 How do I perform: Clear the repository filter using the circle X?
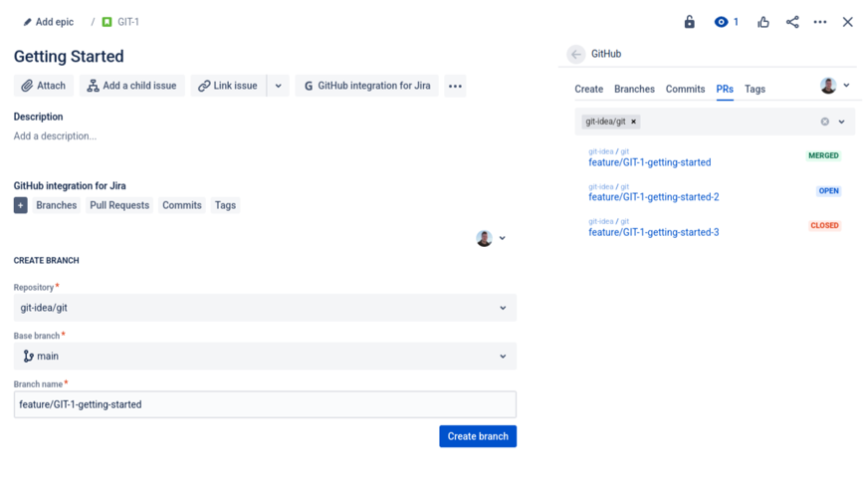click(824, 122)
